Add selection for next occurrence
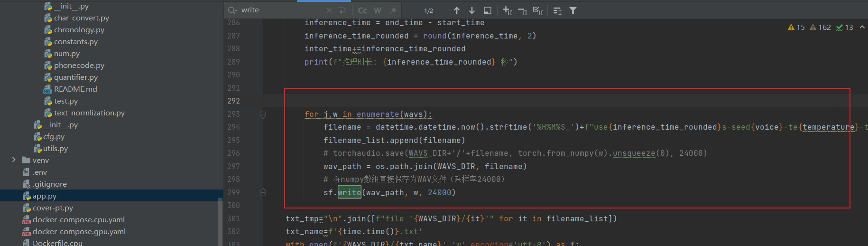The width and height of the screenshot is (868, 246). point(507,10)
